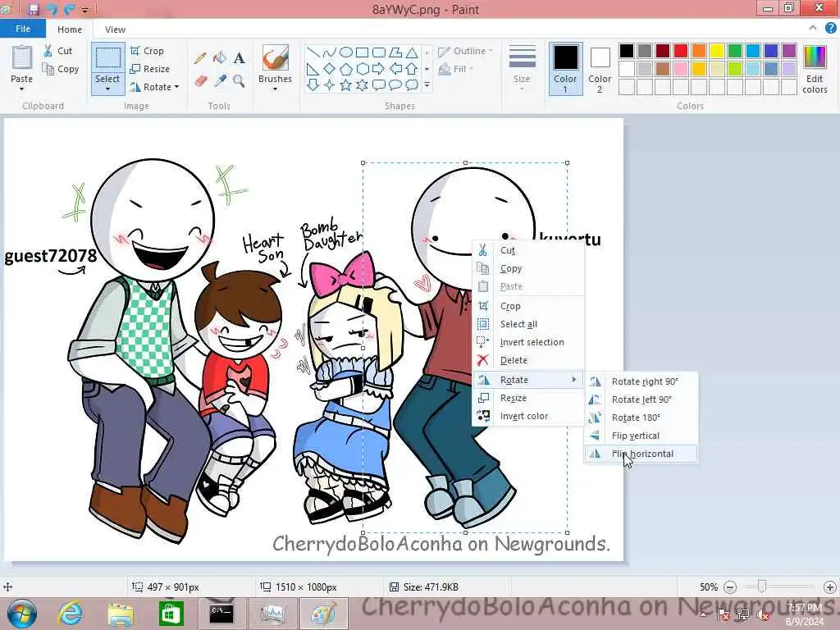Choose Flip vertical in submenu
The width and height of the screenshot is (840, 630).
pyautogui.click(x=641, y=436)
